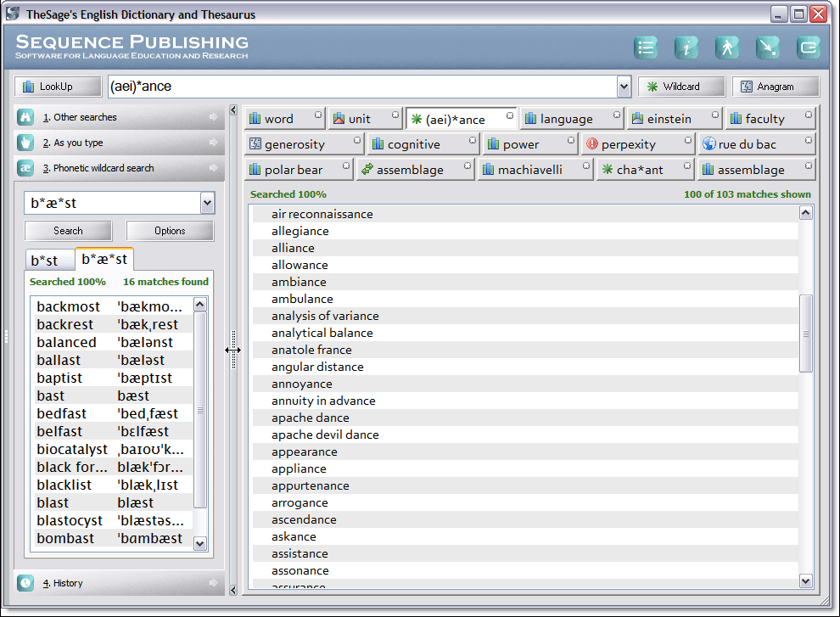This screenshot has height=617, width=840.
Task: Open the polar bear tab
Action: pos(299,170)
